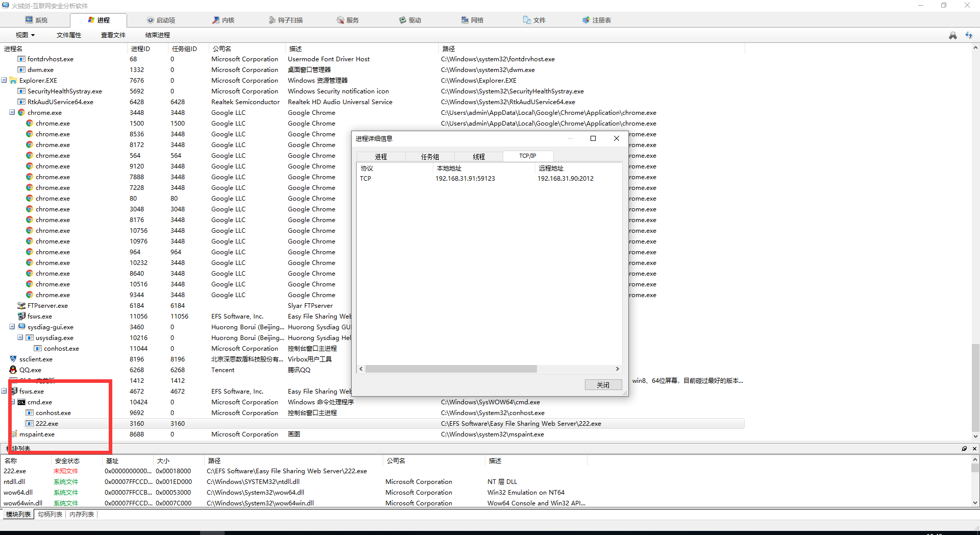
Task: Click the up arrow of the process list scrollbar
Action: pyautogui.click(x=975, y=48)
